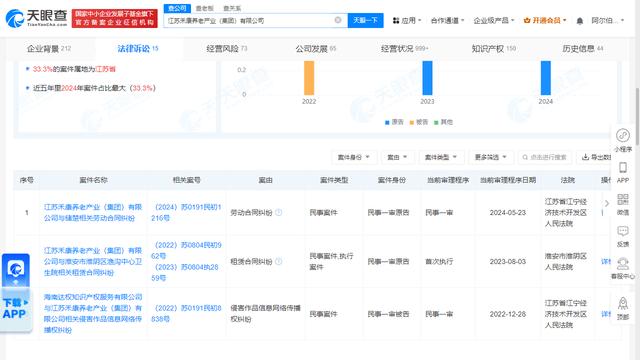Open the user account dropdown
The image size is (640, 360).
(608, 20)
